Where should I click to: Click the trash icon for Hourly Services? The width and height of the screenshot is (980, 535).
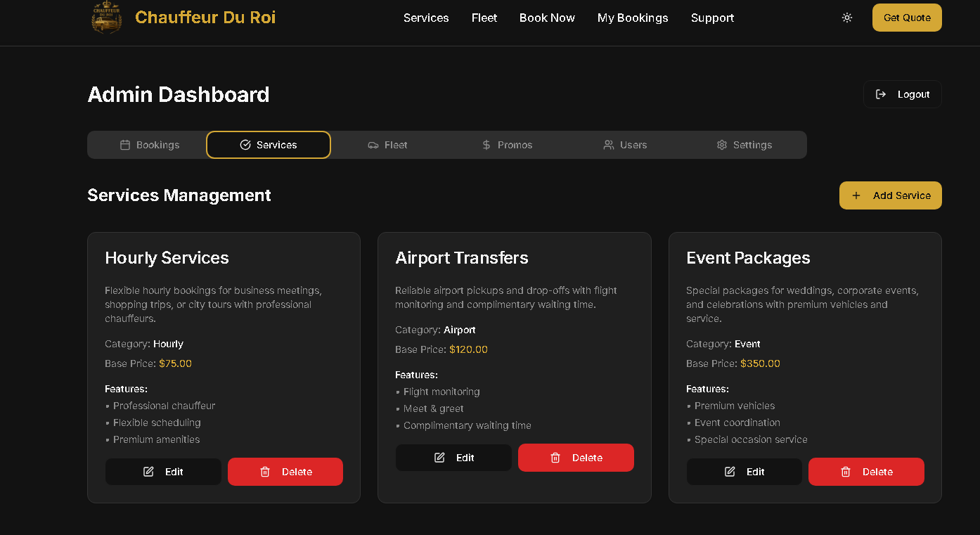[265, 472]
